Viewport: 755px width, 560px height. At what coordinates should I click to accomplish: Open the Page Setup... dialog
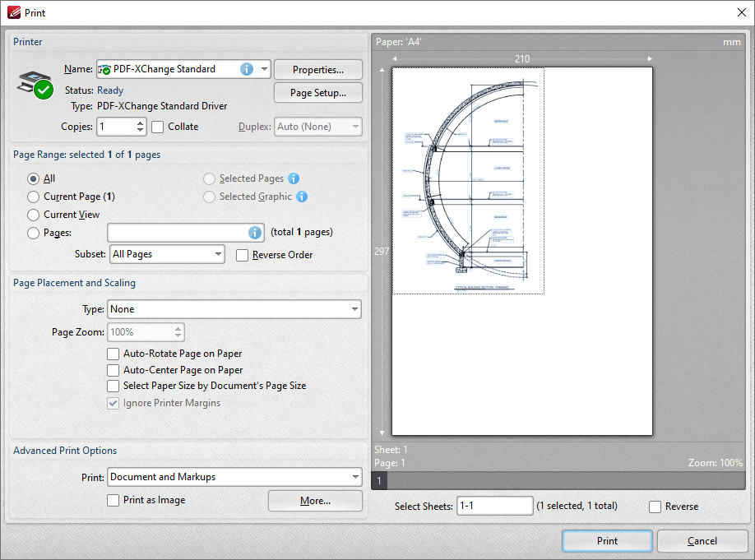click(x=318, y=93)
